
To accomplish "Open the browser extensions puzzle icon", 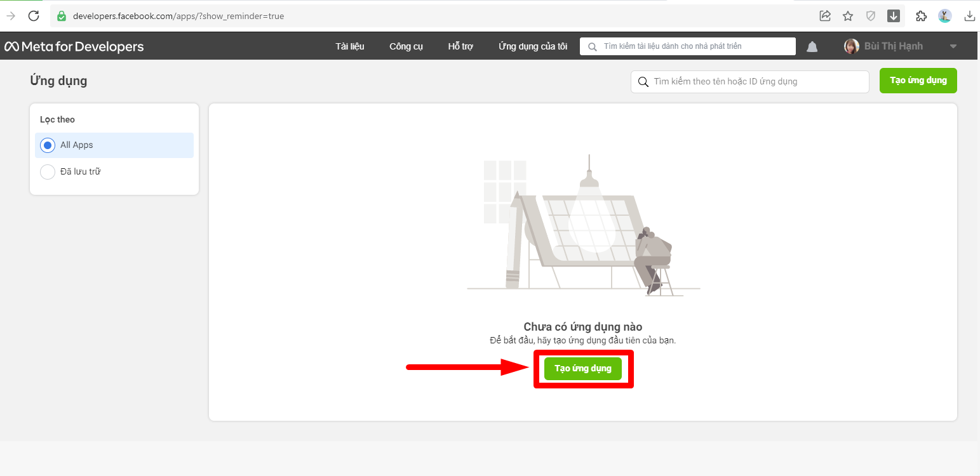I will [x=921, y=16].
